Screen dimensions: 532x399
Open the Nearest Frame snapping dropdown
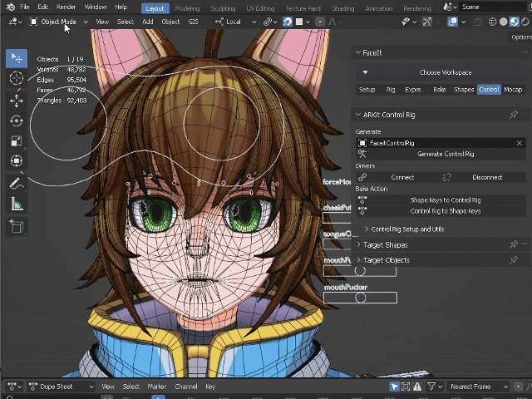point(478,387)
